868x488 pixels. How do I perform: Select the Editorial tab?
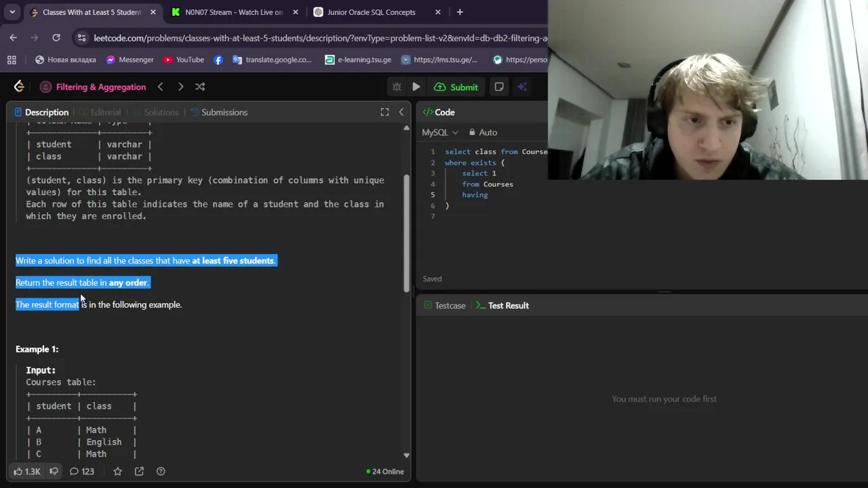tap(100, 113)
